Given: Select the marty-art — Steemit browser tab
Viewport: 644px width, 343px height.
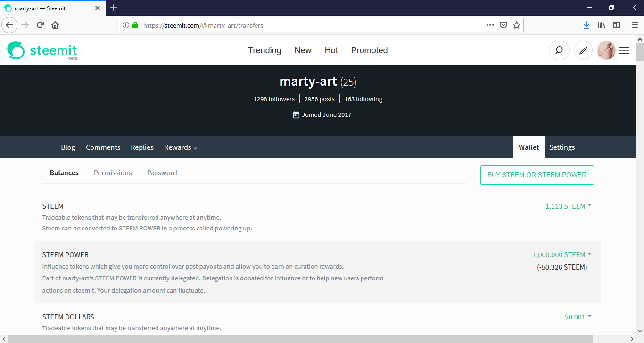Looking at the screenshot, I should pos(53,8).
